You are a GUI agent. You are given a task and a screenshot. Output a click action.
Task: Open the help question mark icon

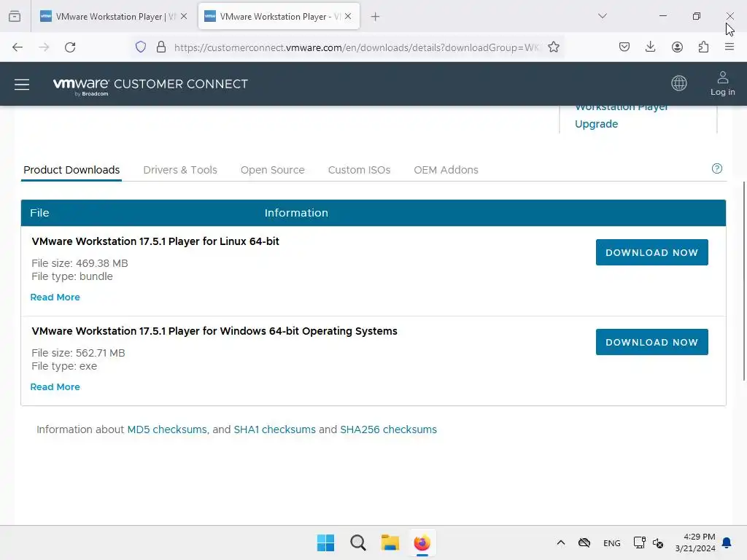(x=716, y=168)
